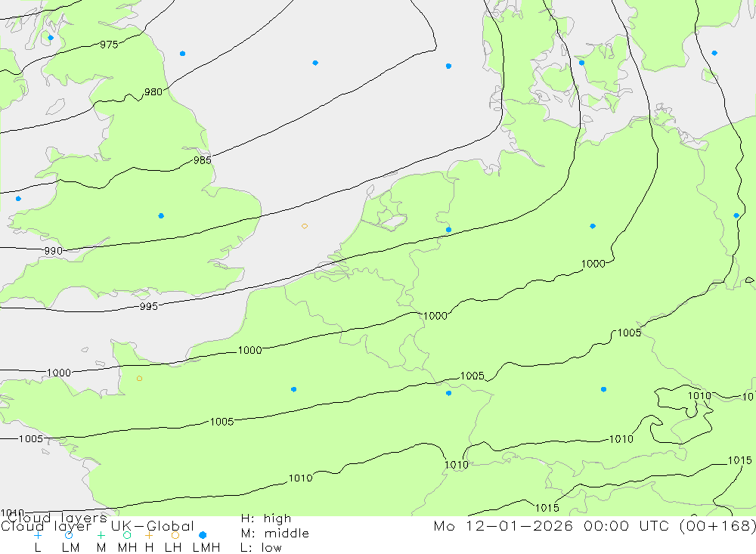
Task: Select the blue cloud dot over central England
Action: click(x=161, y=216)
